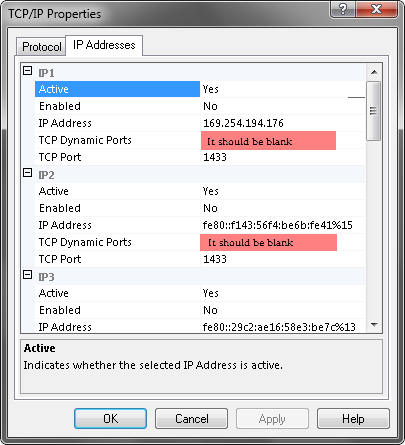Image resolution: width=405 pixels, height=445 pixels.
Task: Cancel the TCP/IP Properties dialog
Action: pos(192,418)
